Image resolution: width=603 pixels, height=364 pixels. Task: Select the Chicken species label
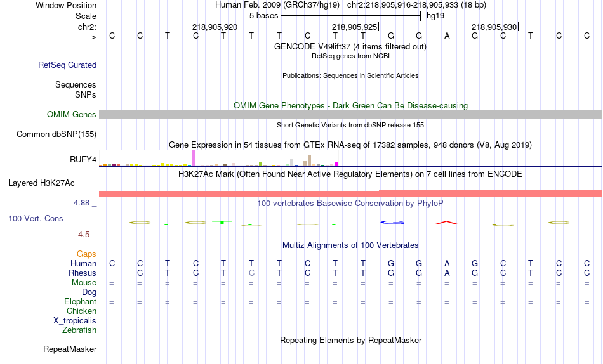tap(81, 311)
